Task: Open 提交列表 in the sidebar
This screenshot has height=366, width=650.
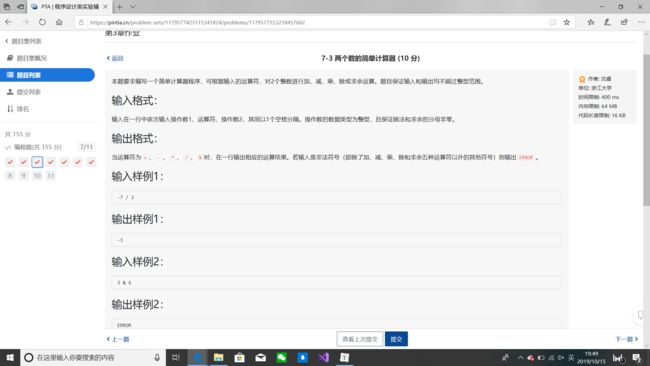Action: (24, 92)
